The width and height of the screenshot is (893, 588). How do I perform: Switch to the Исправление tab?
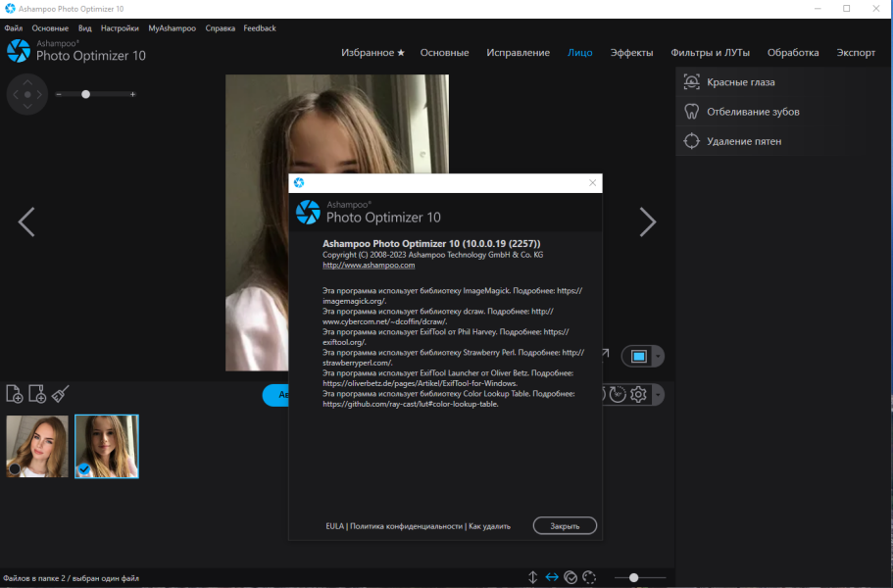tap(519, 52)
